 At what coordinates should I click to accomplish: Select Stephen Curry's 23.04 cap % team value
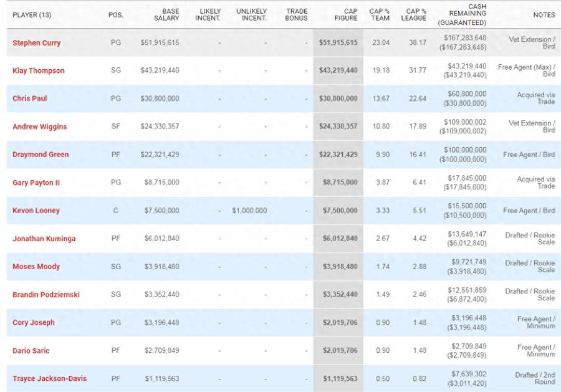pos(381,42)
